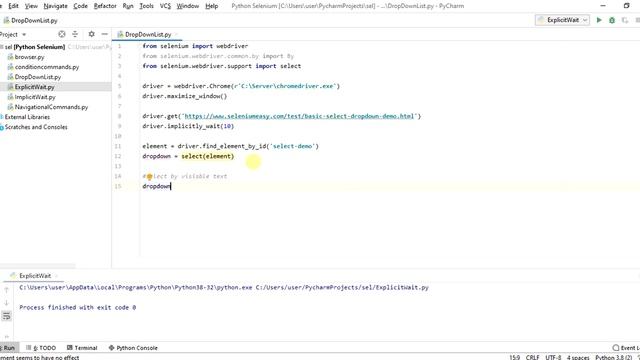Run with coverage icon in toolbar
640x360 pixels.
click(x=624, y=20)
